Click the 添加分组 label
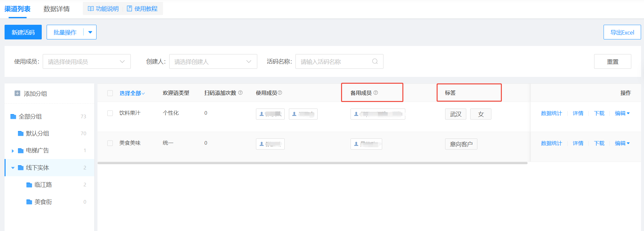 36,94
